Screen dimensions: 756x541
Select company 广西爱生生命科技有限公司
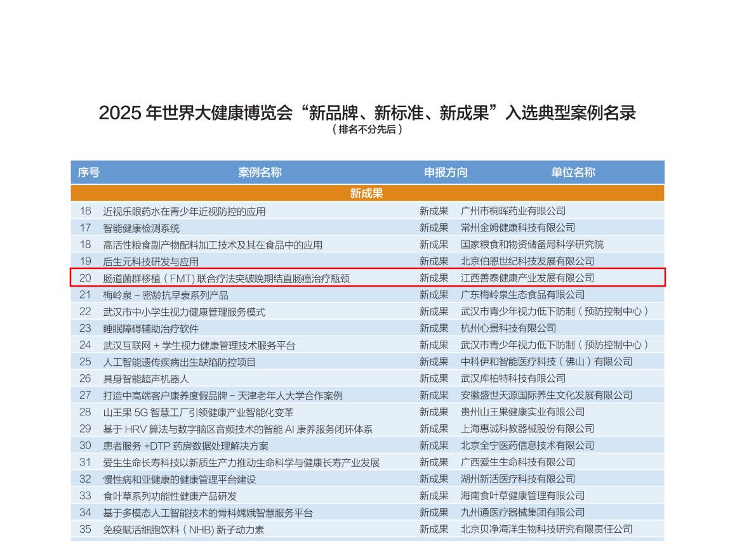coord(518,462)
